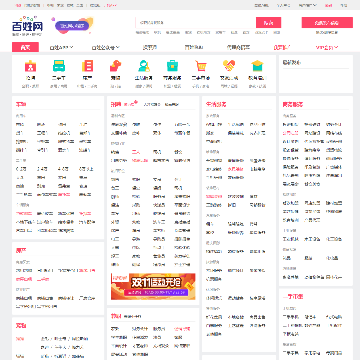Click the red search button next to search box
This screenshot has height=360, width=360.
tap(268, 23)
